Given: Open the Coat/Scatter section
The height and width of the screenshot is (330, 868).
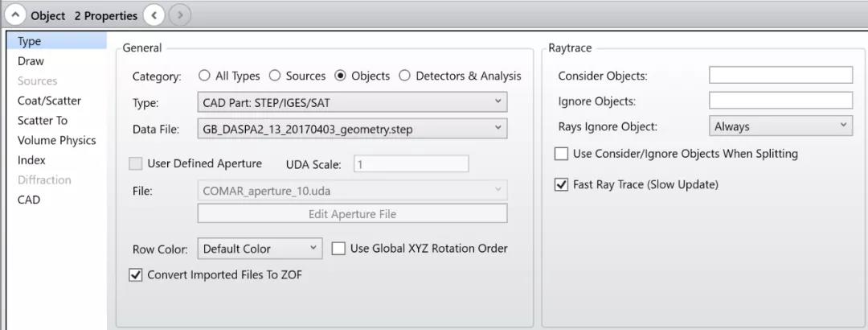Looking at the screenshot, I should pos(49,101).
